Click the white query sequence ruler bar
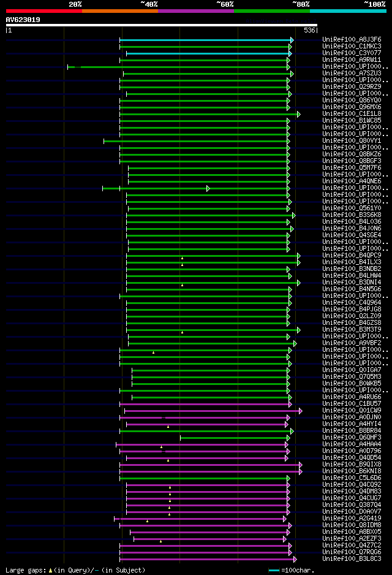392x575 pixels. pos(162,25)
